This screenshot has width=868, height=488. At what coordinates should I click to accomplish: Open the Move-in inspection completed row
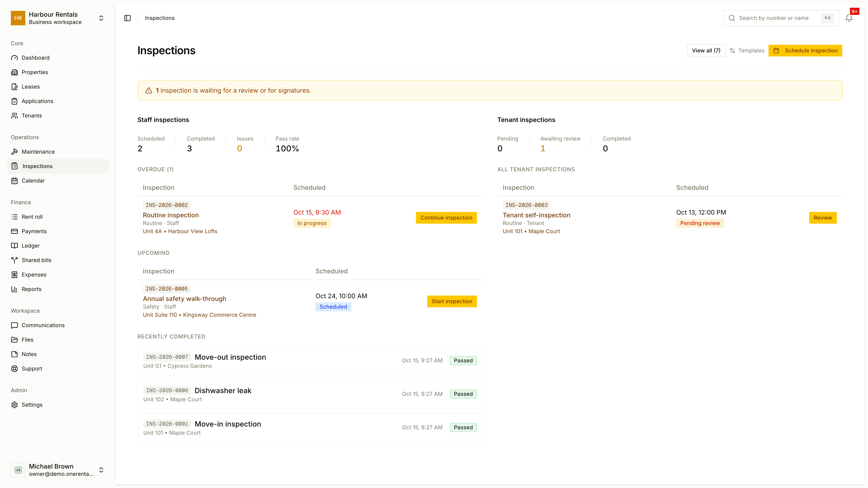pyautogui.click(x=310, y=428)
